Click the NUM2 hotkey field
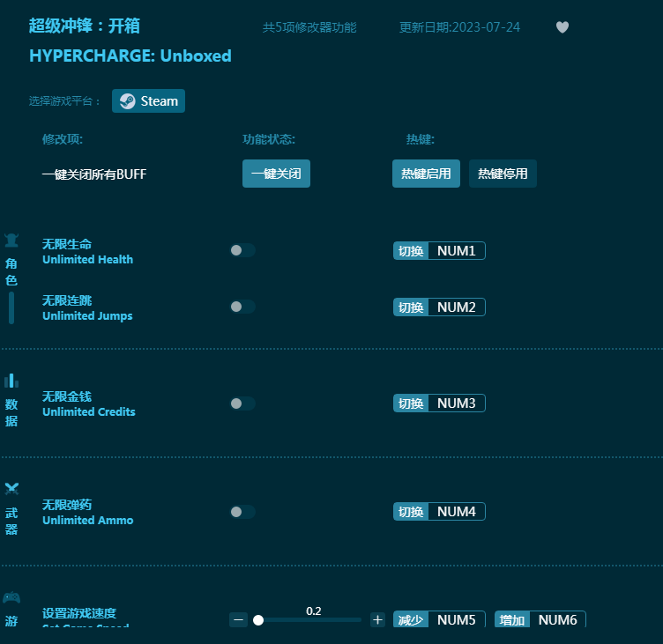Image resolution: width=663 pixels, height=644 pixels. tap(456, 307)
